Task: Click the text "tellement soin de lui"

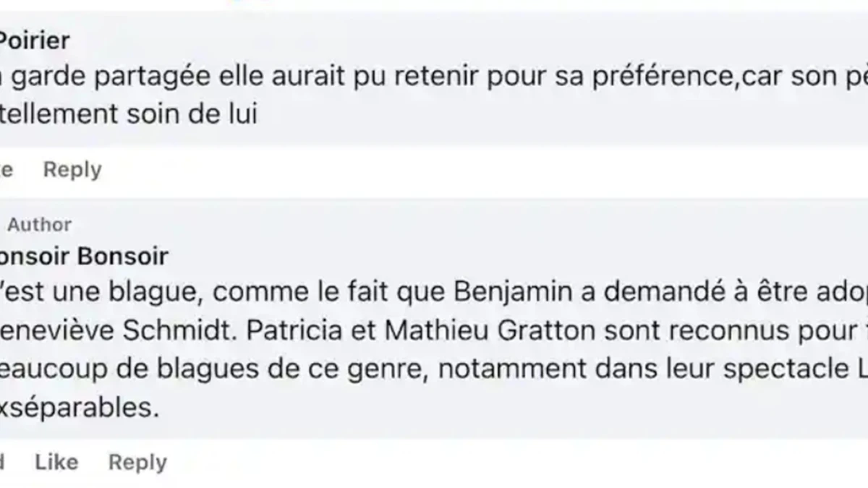Action: (129, 114)
